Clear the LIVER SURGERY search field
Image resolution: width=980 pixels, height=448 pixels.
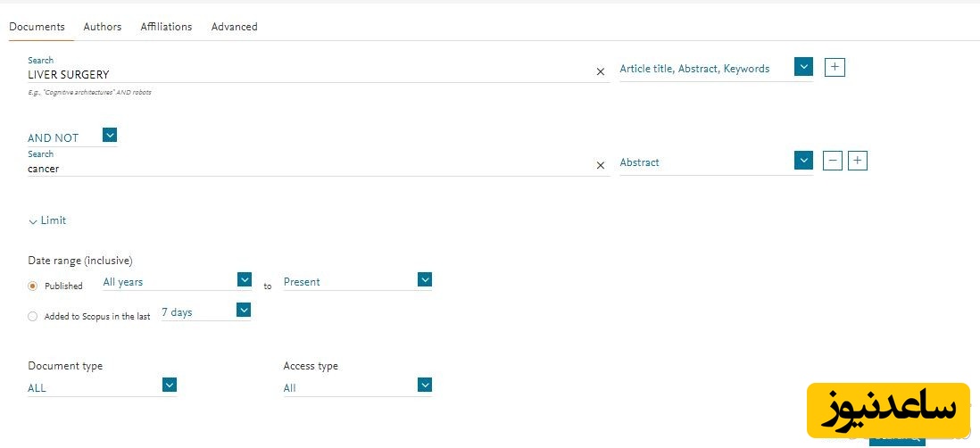pos(600,72)
